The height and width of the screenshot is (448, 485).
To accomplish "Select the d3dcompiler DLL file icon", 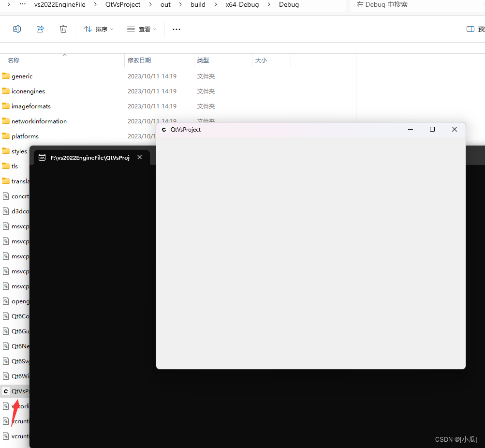I will [6, 211].
